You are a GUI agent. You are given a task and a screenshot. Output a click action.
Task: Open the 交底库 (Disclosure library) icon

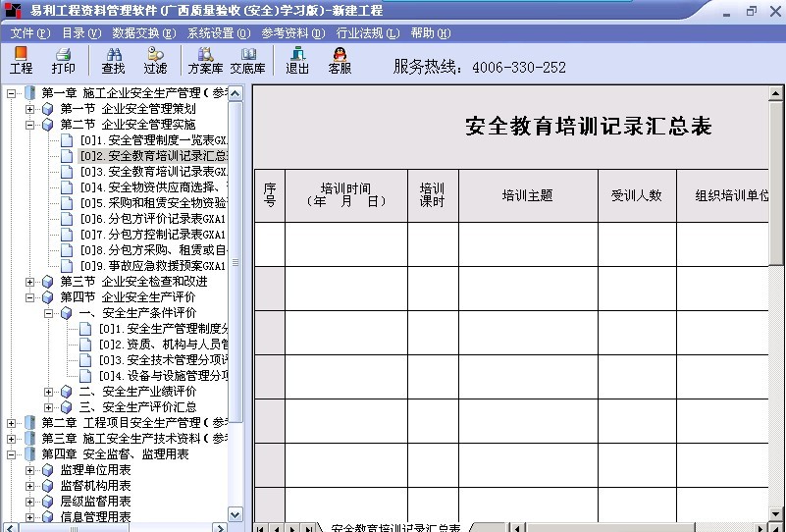tap(247, 60)
